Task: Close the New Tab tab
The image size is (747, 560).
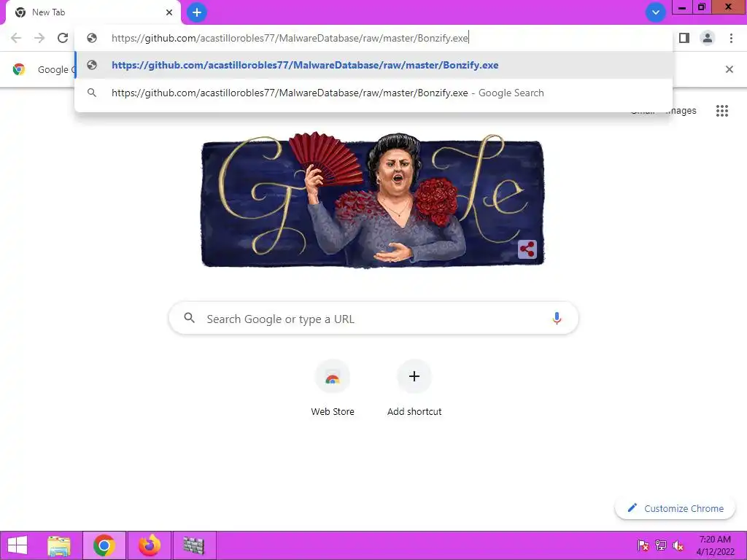Action: [x=169, y=12]
